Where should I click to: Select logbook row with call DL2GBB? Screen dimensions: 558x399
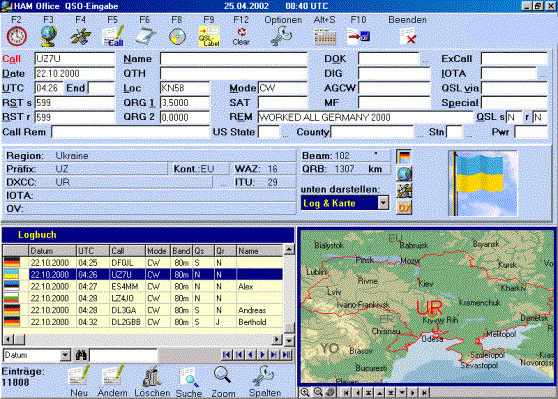pyautogui.click(x=143, y=322)
